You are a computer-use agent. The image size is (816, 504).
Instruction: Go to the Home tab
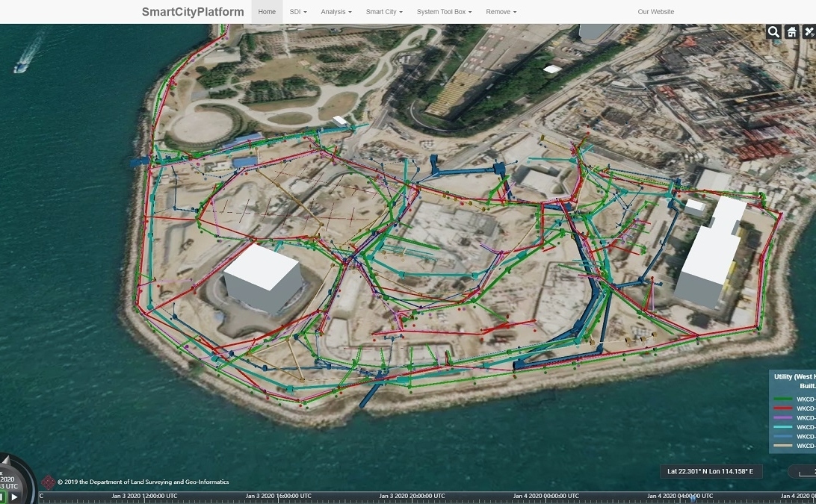(267, 12)
